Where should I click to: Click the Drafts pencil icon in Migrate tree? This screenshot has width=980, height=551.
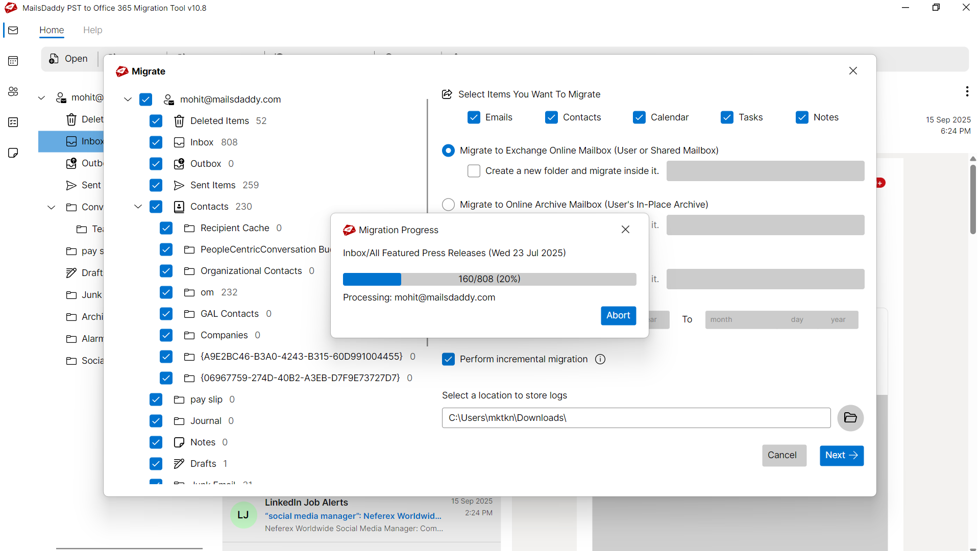click(179, 464)
